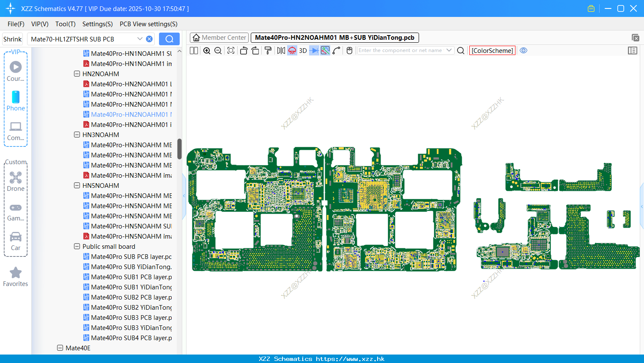Open the model search dropdown arrow
The width and height of the screenshot is (644, 363).
(x=140, y=39)
